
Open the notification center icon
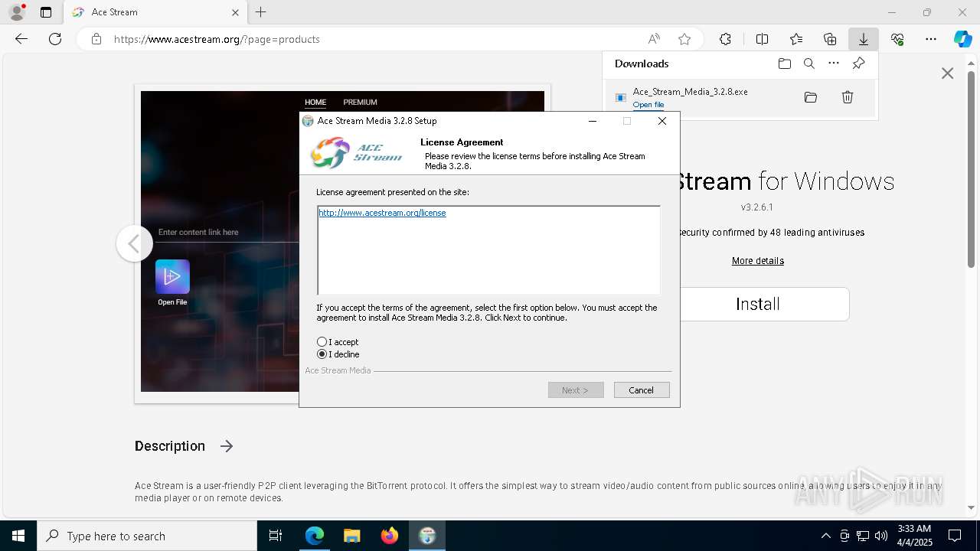tap(955, 536)
